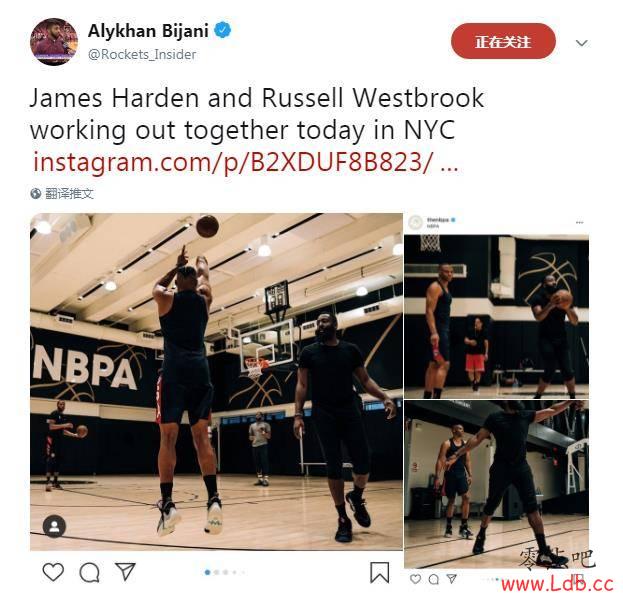Toggle the 正在关注 following button
The image size is (623, 594).
503,41
